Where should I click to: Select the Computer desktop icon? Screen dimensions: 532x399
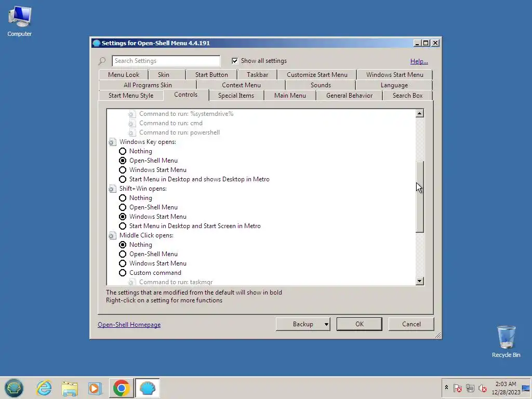(20, 21)
